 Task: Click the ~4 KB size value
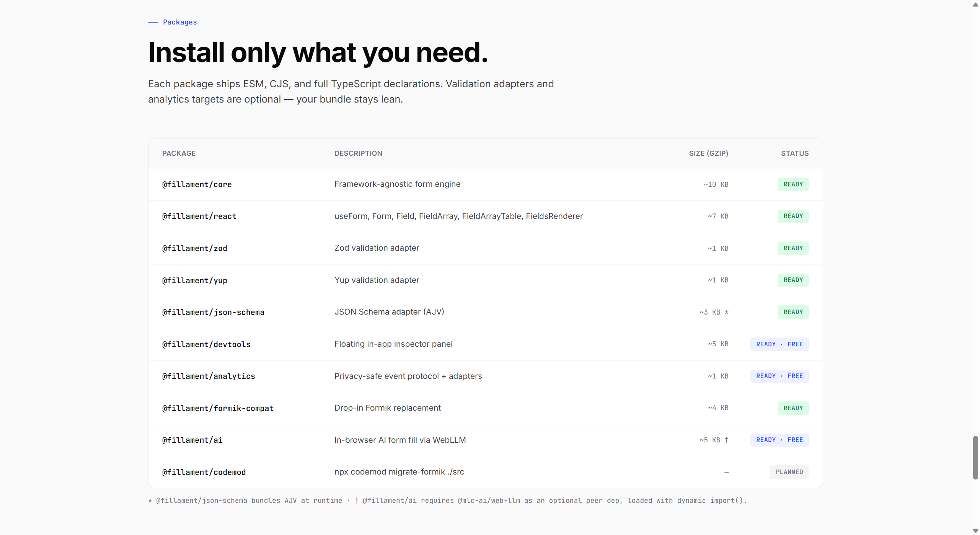click(718, 408)
